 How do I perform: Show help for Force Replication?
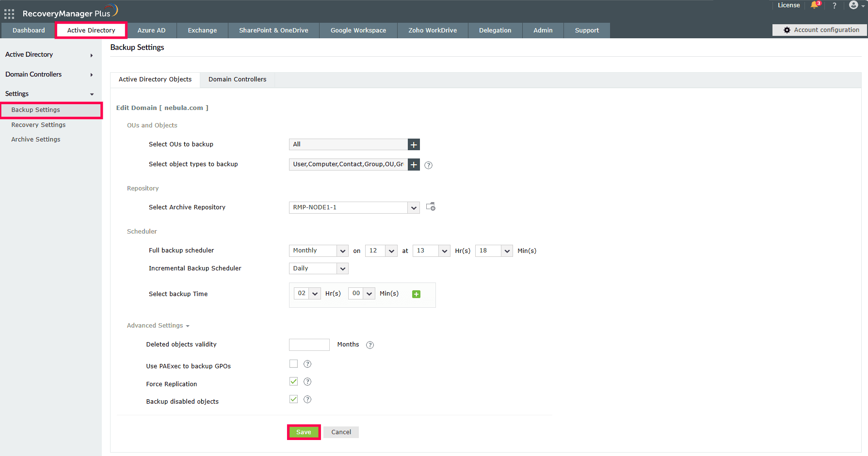pyautogui.click(x=307, y=382)
